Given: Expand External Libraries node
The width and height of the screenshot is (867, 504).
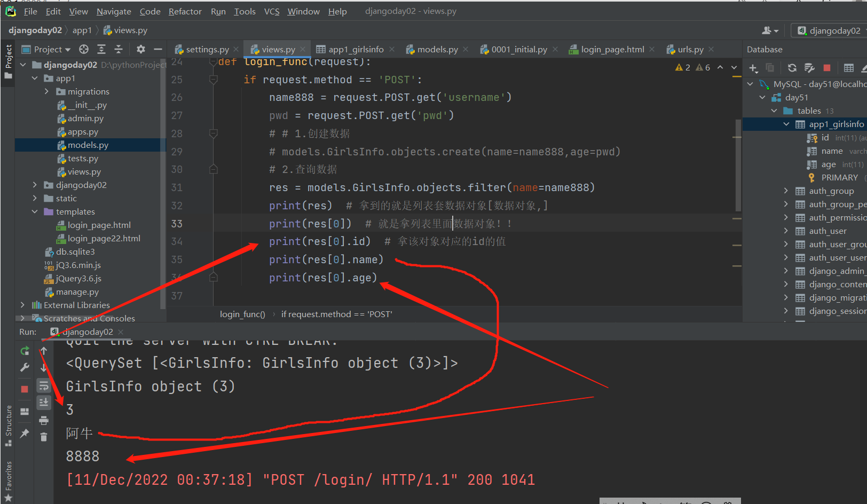Looking at the screenshot, I should 22,305.
